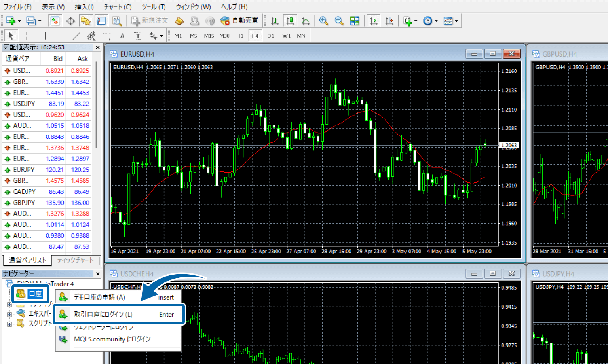Switch to line chart icon
Viewport: 608px width, 364px height.
pyautogui.click(x=306, y=21)
